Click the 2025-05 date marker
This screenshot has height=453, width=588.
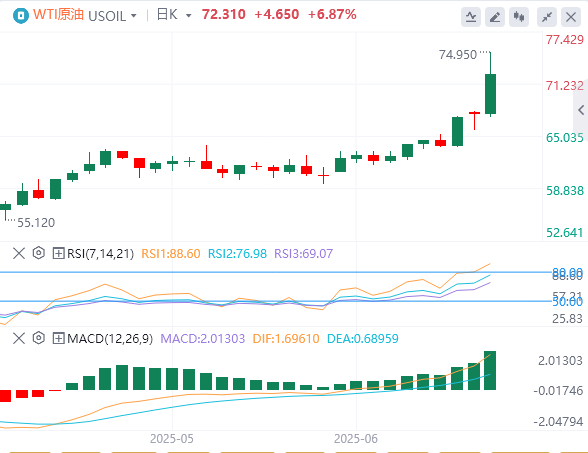(172, 439)
